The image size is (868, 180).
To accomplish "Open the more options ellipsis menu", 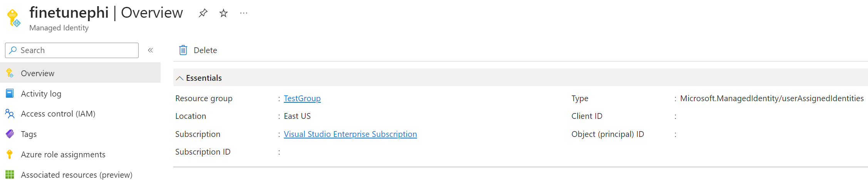I will coord(244,13).
